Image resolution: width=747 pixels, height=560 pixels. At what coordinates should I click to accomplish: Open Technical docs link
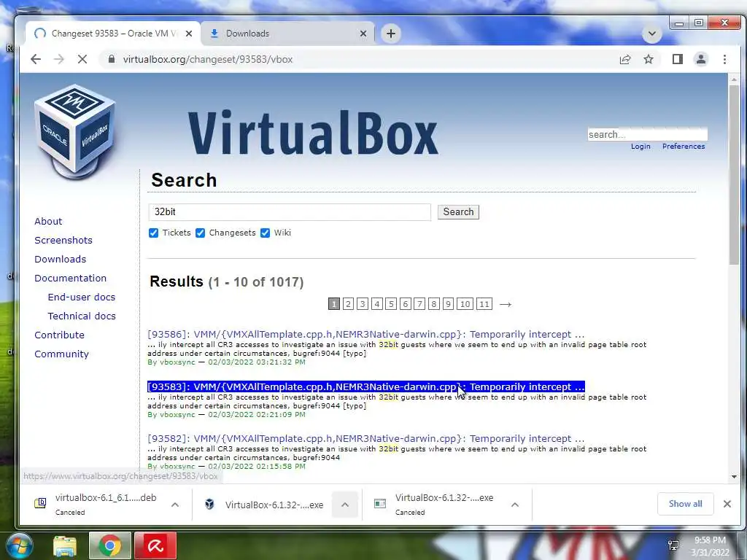tap(82, 316)
